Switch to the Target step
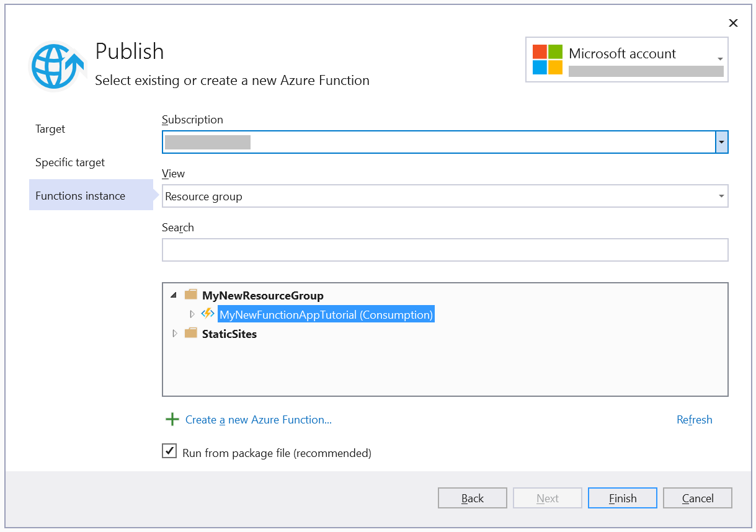The height and width of the screenshot is (532, 756). click(x=50, y=129)
